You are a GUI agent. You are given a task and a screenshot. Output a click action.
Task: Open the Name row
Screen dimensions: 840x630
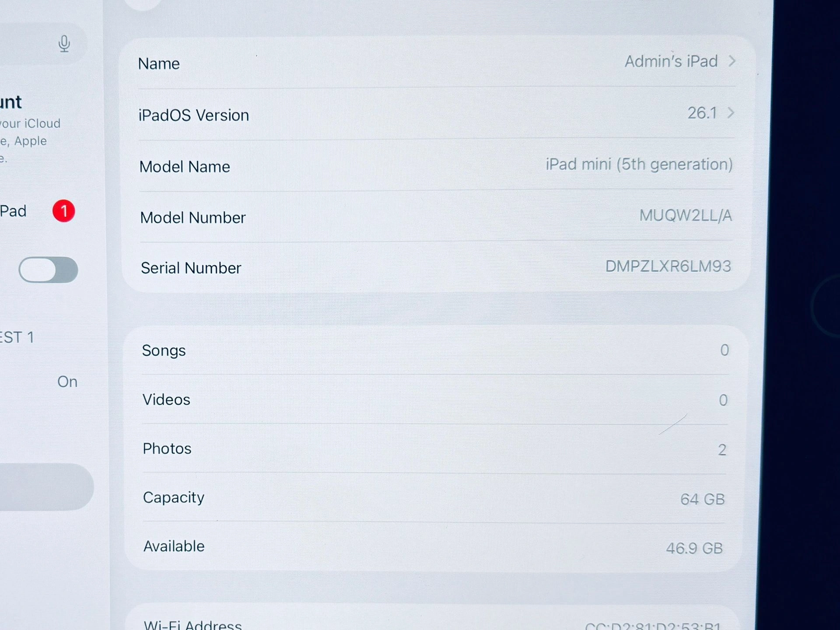pyautogui.click(x=436, y=62)
